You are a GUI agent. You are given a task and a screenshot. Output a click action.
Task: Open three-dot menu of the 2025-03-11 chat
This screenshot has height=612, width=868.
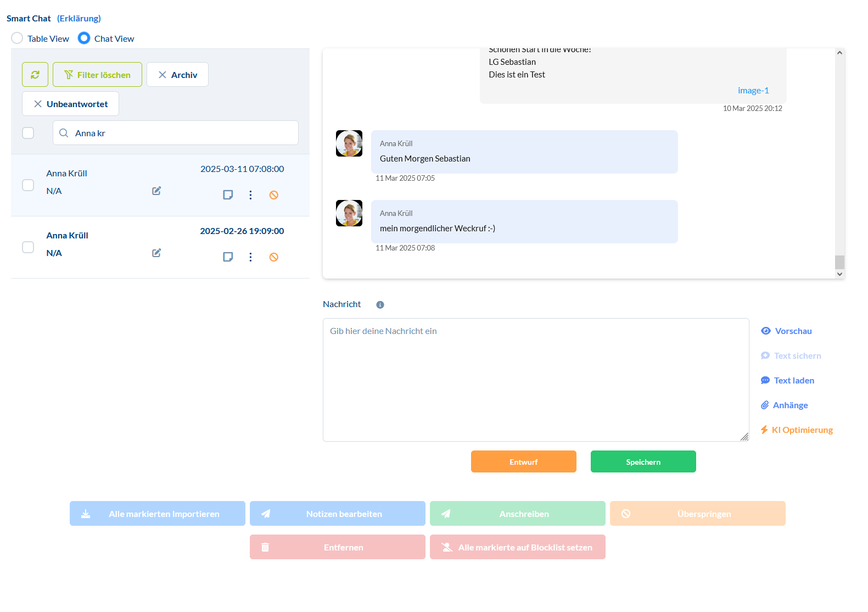(x=250, y=195)
